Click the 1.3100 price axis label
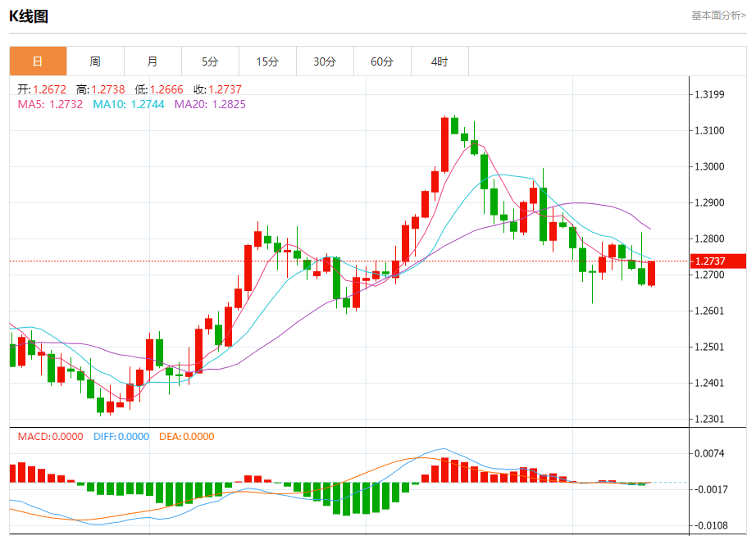Image resolution: width=756 pixels, height=536 pixels. pos(709,130)
